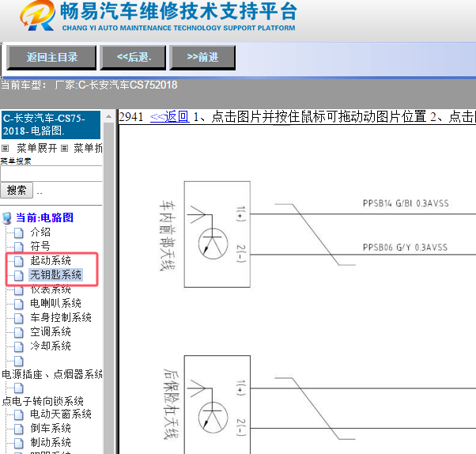Select the 当前:电路图 root node
The width and height of the screenshot is (476, 454).
44,218
